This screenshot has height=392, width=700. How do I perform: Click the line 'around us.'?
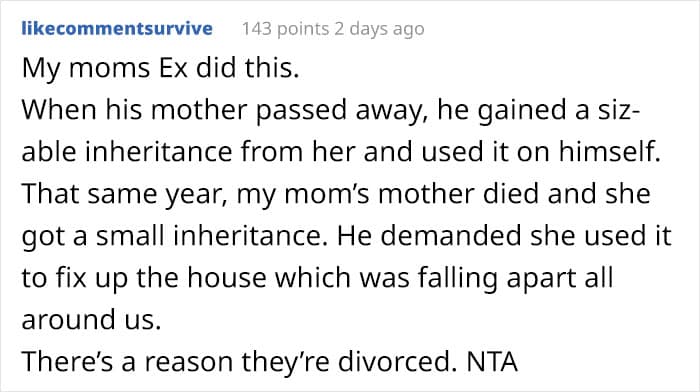(91, 320)
